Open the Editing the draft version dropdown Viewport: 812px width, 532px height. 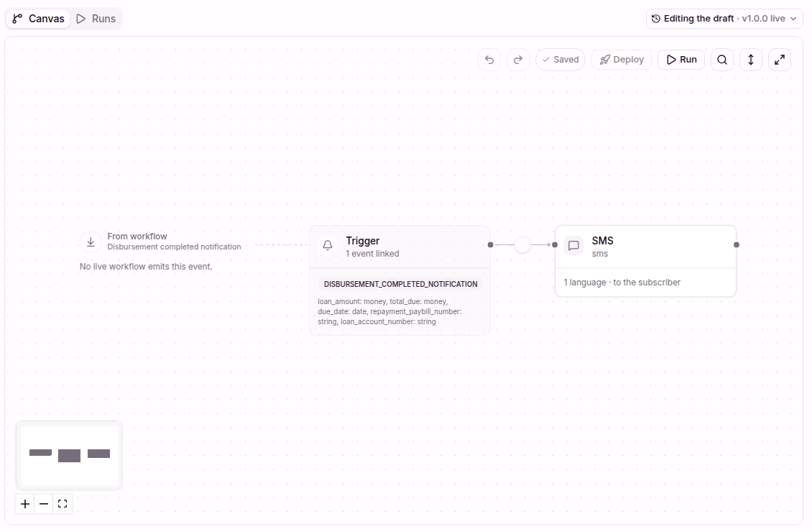pyautogui.click(x=724, y=19)
